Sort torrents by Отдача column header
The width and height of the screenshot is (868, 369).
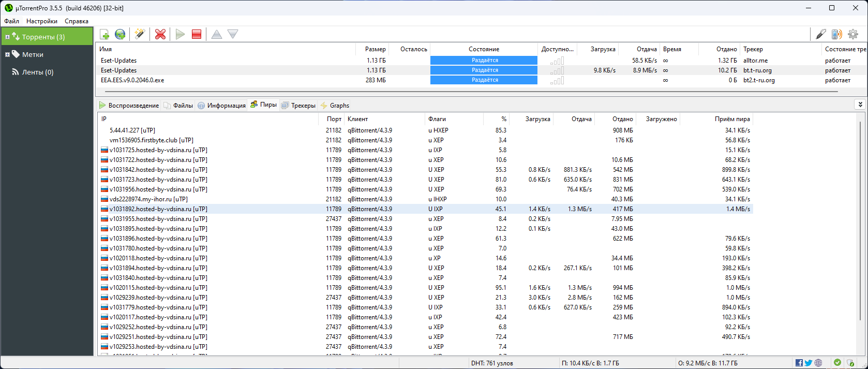tap(639, 49)
